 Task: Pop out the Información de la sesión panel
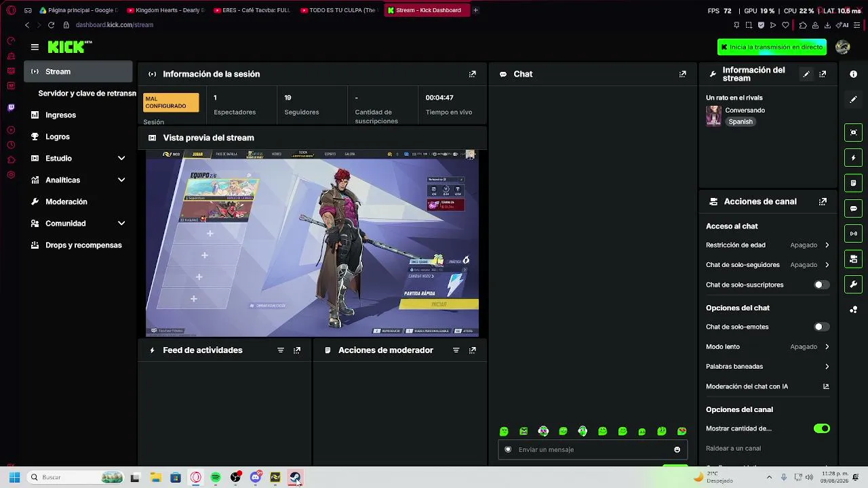[473, 74]
